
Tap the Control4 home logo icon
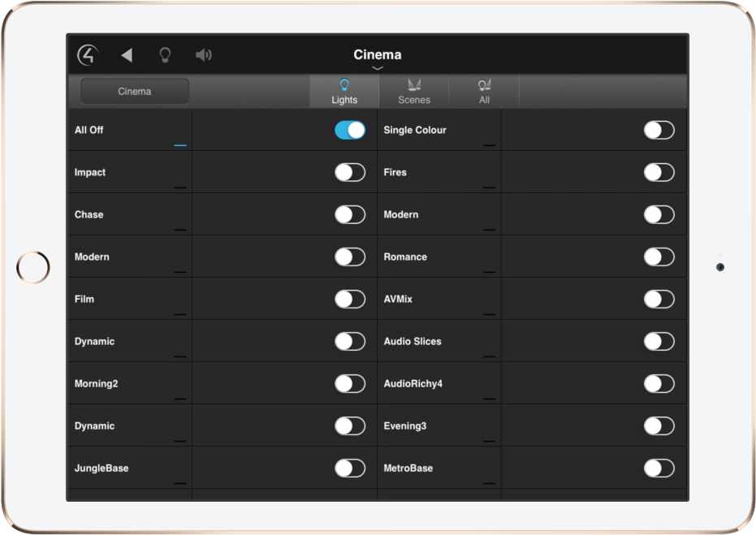(88, 55)
